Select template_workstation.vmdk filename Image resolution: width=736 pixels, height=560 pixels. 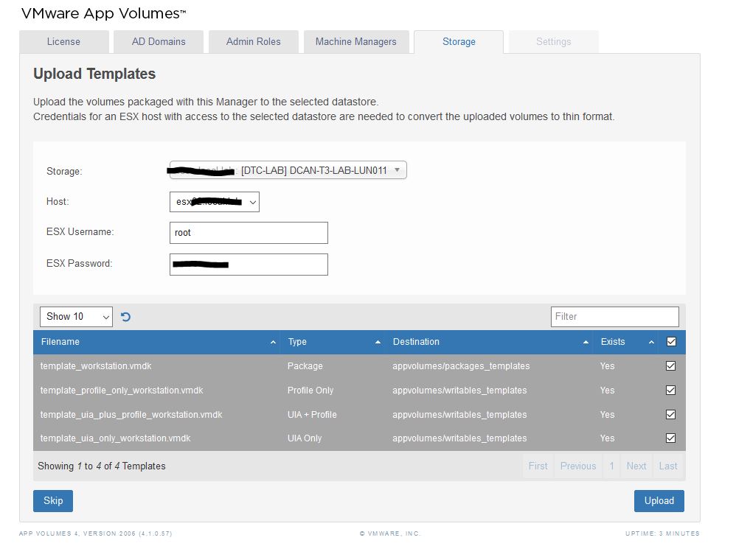click(x=96, y=365)
